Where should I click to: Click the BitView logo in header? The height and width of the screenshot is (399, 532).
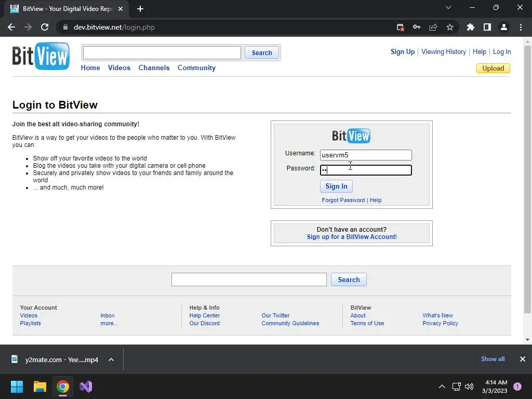pos(41,56)
